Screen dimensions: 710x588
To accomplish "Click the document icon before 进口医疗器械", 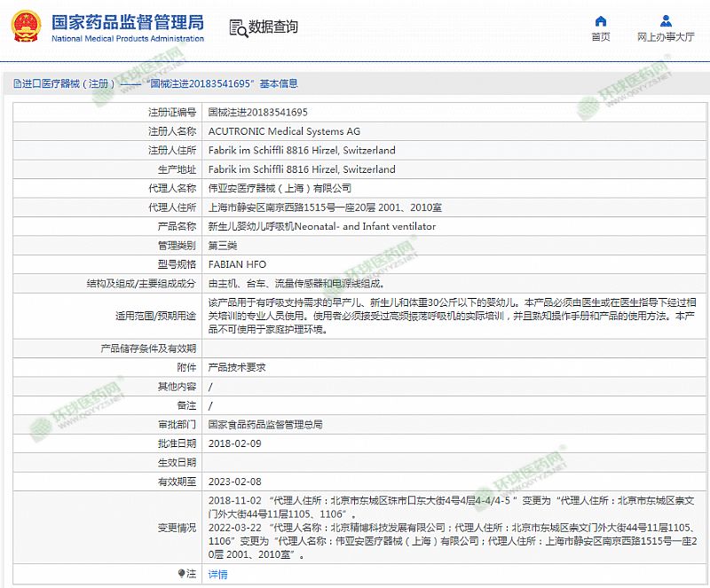I will click(x=16, y=84).
